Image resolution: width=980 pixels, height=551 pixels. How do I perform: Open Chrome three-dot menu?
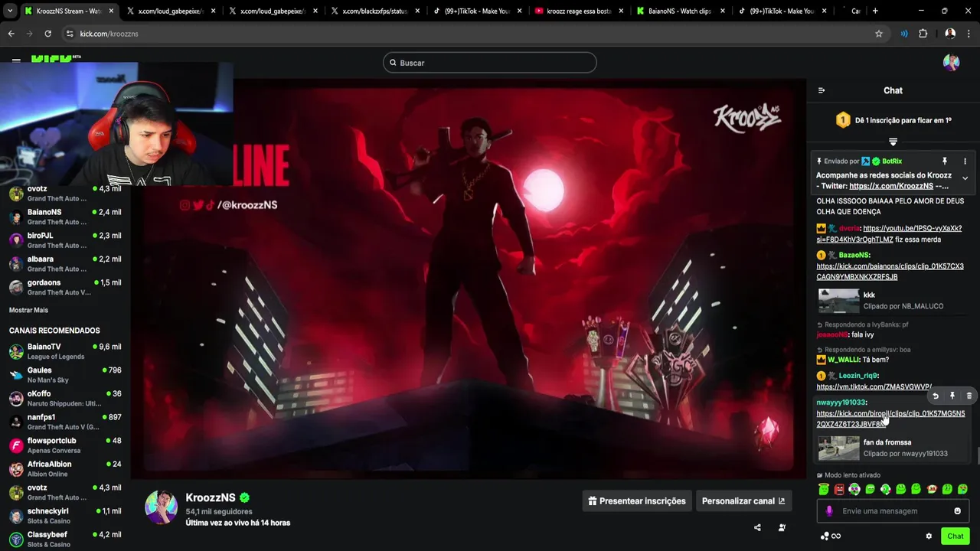(x=969, y=34)
